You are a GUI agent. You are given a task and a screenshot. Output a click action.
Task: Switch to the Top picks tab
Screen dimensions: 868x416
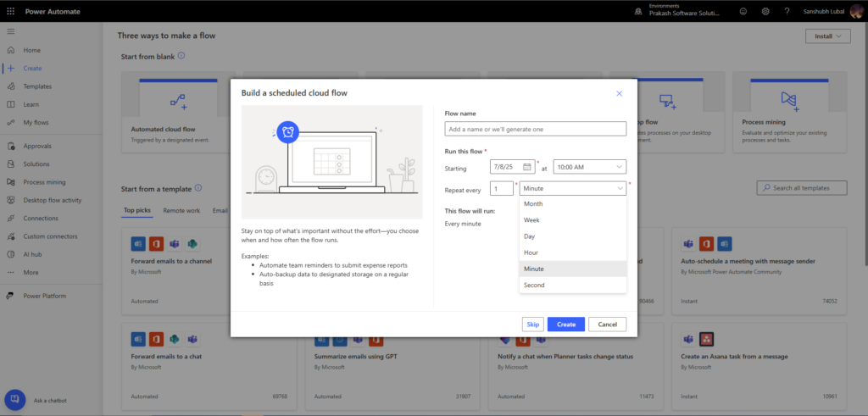[x=136, y=211]
